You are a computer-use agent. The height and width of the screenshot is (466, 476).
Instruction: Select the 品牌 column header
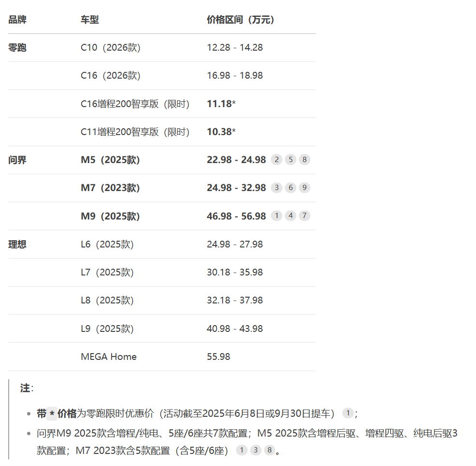coord(17,20)
